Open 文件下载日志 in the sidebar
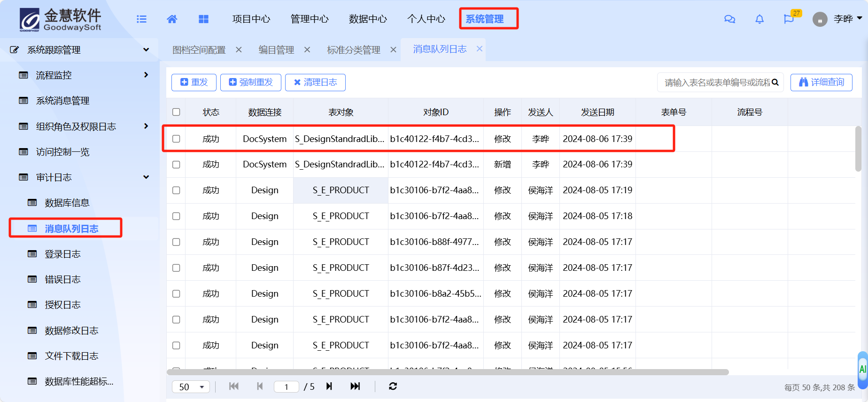Viewport: 868px width, 402px height. click(71, 356)
